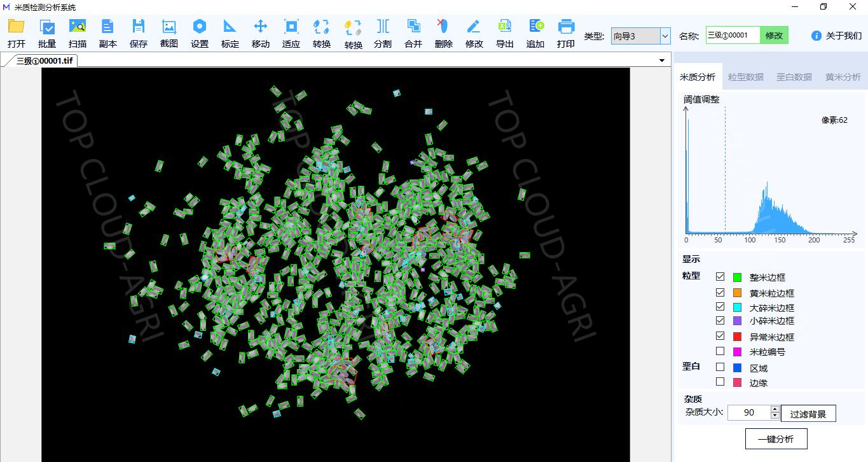Select the 移动 (Move) tool
The width and height of the screenshot is (868, 462).
[x=261, y=27]
